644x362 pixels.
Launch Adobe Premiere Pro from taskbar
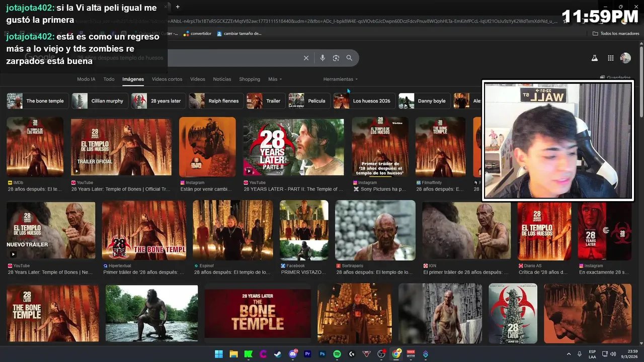[x=307, y=354]
